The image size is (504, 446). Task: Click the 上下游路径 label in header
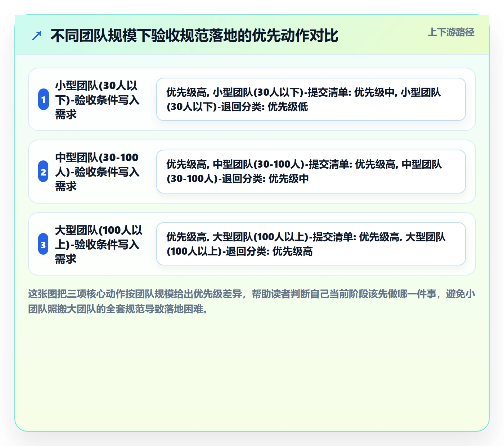451,32
